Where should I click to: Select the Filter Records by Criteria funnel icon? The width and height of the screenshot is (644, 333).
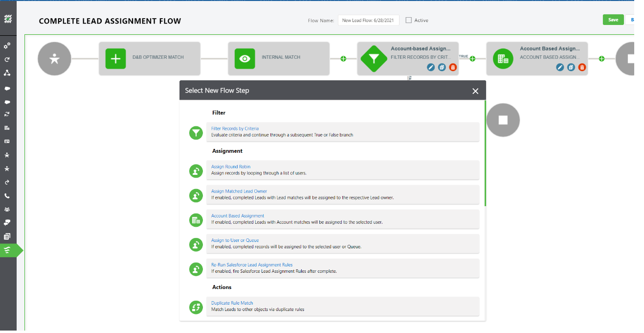coord(196,132)
